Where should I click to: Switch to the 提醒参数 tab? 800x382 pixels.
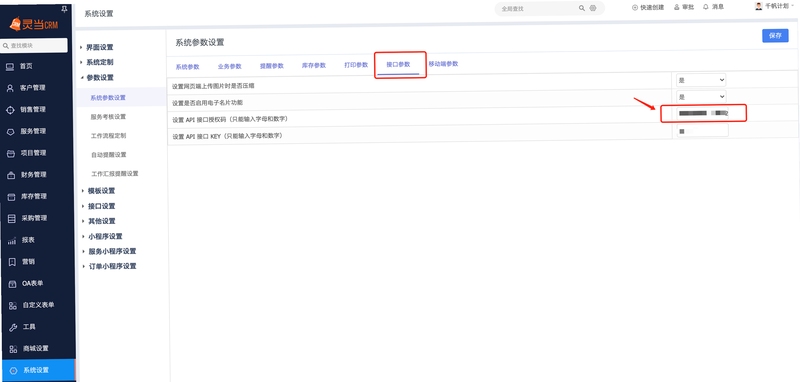tap(271, 66)
